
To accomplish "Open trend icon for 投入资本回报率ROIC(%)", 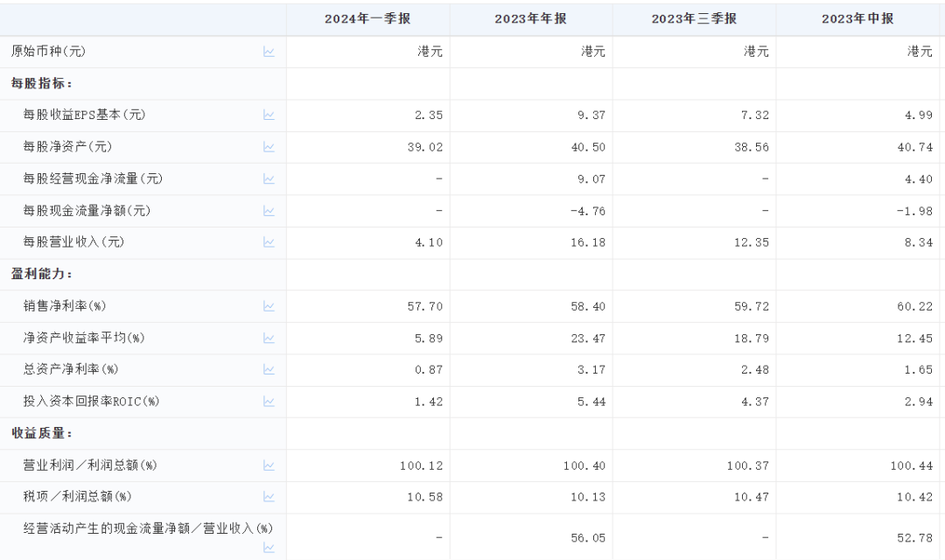I will 269,402.
